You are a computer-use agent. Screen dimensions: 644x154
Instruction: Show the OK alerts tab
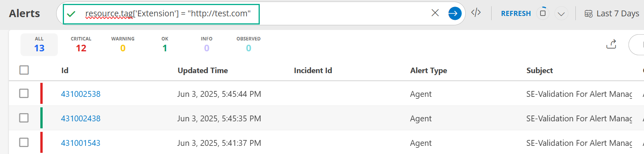coord(165,44)
